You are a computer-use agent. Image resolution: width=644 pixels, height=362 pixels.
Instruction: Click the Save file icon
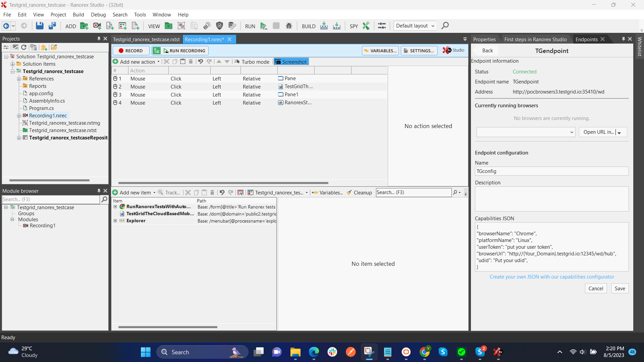click(40, 26)
